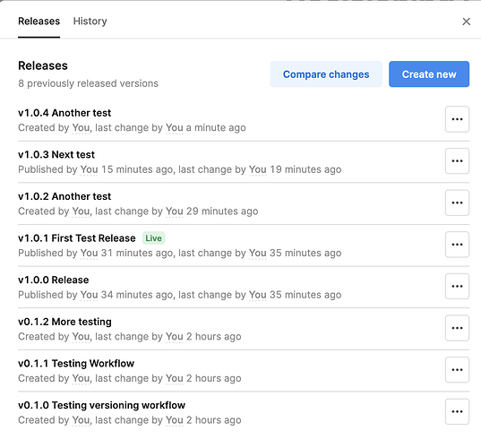Open more actions for v0.1.1 Testing Workflow
Screen dimensions: 481x448
(457, 369)
